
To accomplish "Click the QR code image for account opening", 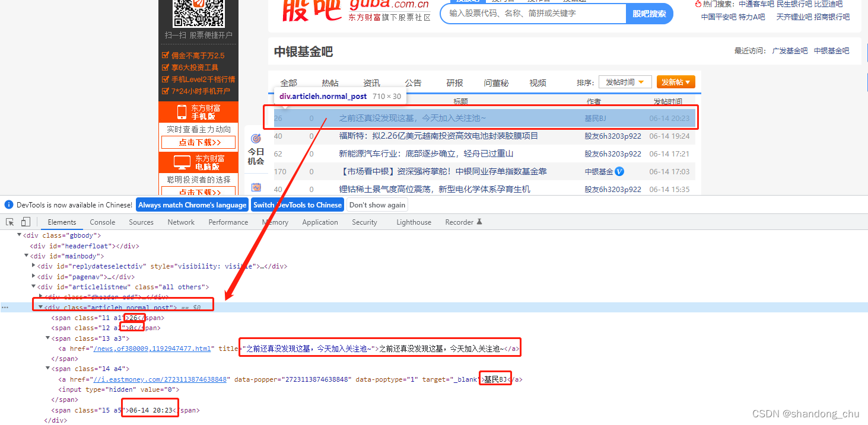I will (x=198, y=12).
